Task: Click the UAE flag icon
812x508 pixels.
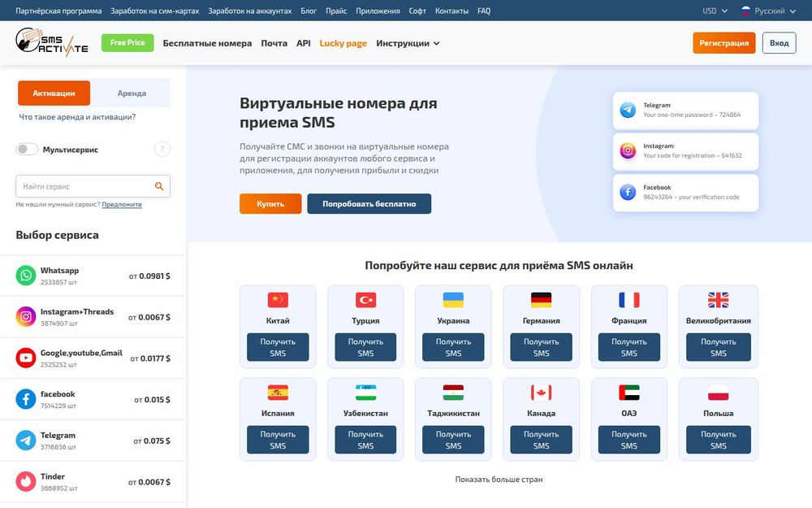Action: [628, 393]
